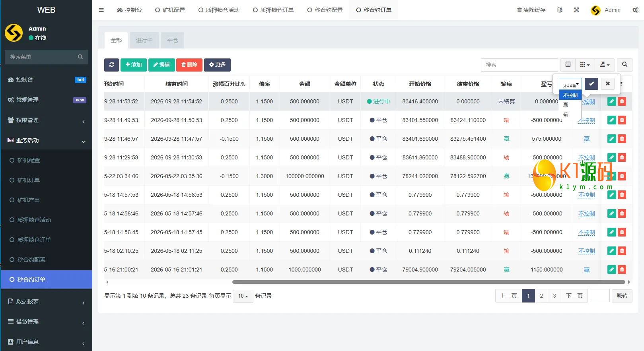The width and height of the screenshot is (644, 351).
Task: Switch to the 进行中 filter tab
Action: pyautogui.click(x=144, y=40)
